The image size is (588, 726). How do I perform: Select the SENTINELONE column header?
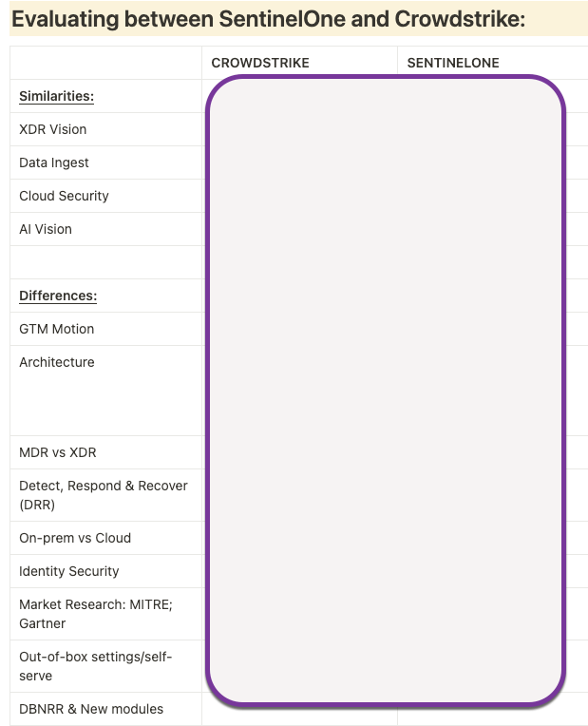point(453,63)
